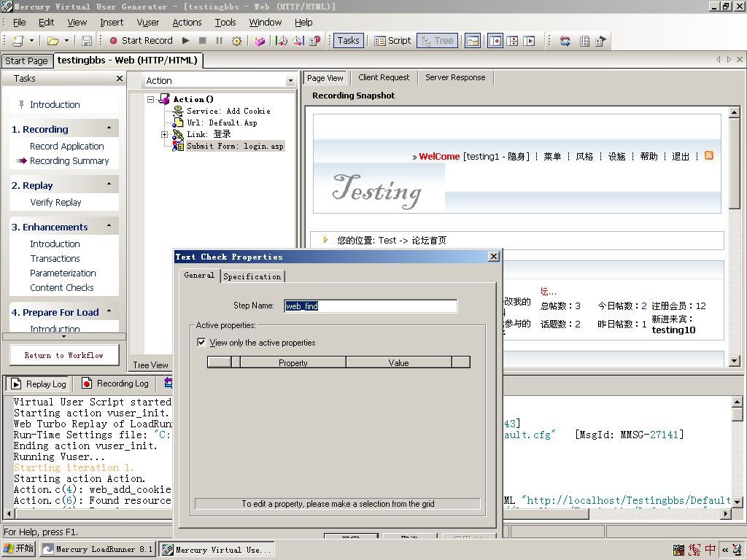Open the Content Checks task link
The width and height of the screenshot is (747, 560).
point(62,287)
